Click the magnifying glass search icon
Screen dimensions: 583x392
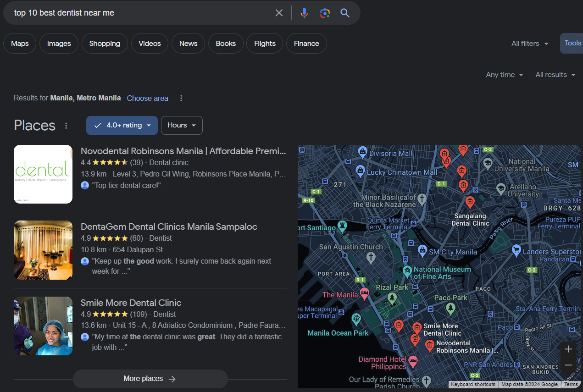click(x=345, y=13)
